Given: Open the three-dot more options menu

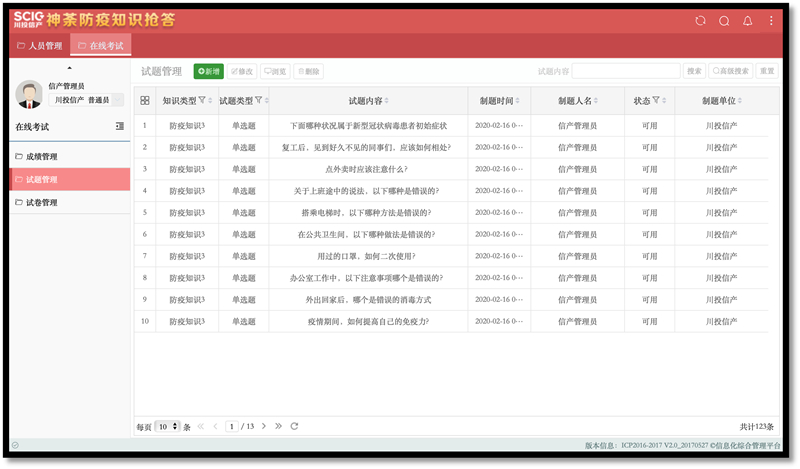Looking at the screenshot, I should click(771, 20).
